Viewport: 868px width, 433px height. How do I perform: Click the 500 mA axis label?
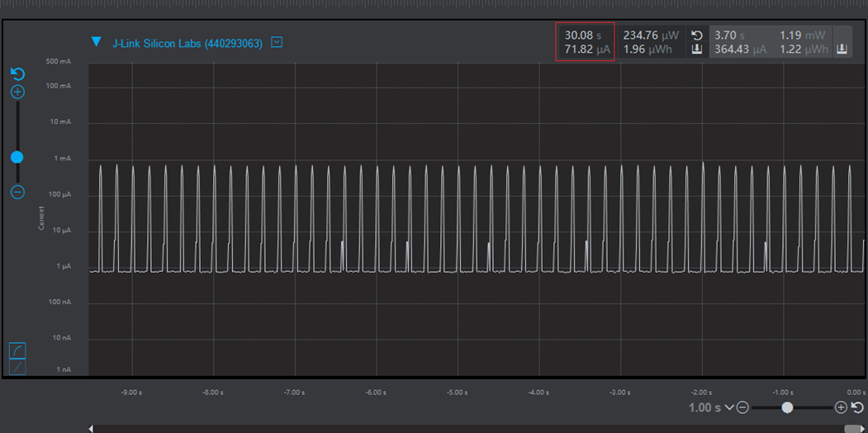coord(59,61)
